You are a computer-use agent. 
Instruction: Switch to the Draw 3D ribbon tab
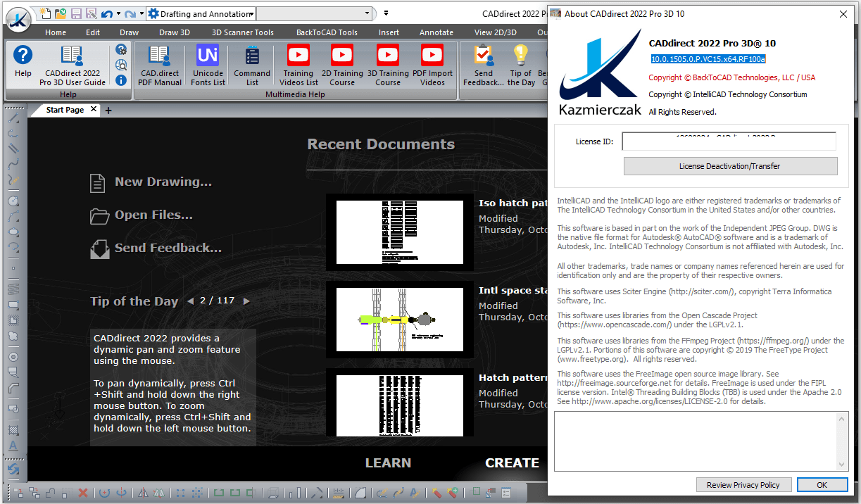pos(175,32)
